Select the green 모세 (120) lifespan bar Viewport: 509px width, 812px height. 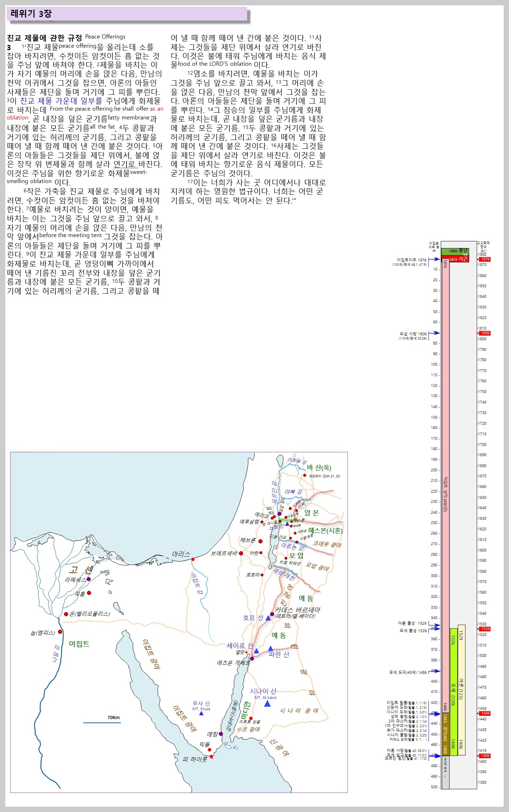454,692
